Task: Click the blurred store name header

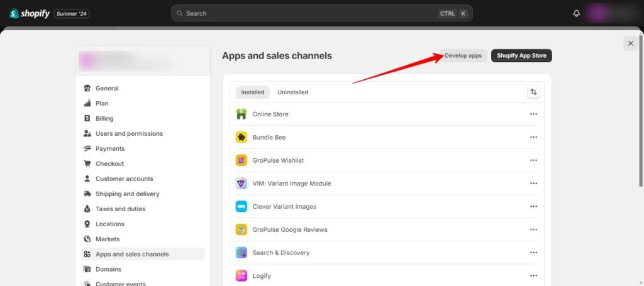Action: pos(143,61)
